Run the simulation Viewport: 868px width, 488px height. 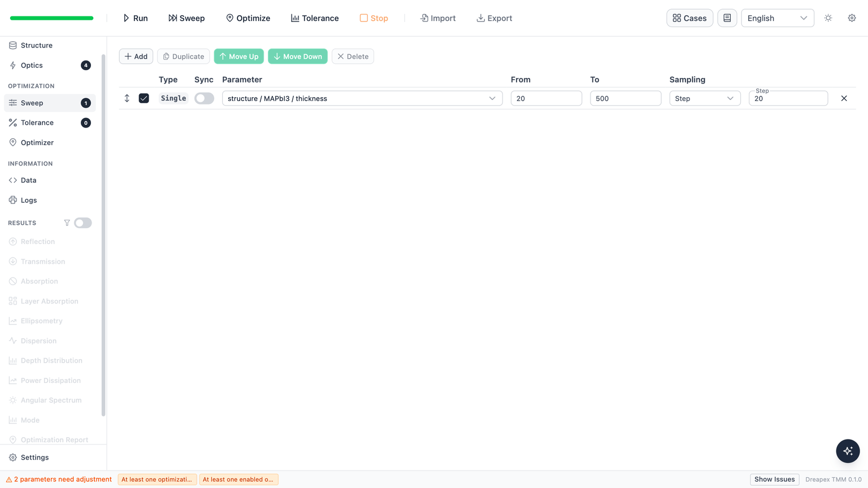[136, 18]
